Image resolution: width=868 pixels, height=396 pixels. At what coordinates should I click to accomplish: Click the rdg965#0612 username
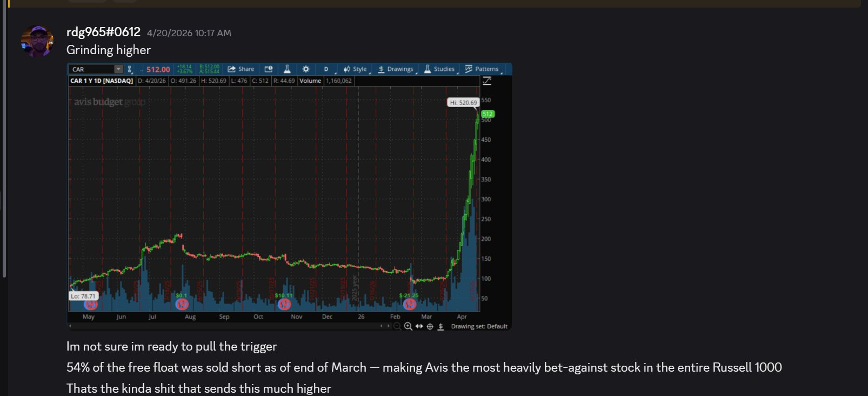103,32
